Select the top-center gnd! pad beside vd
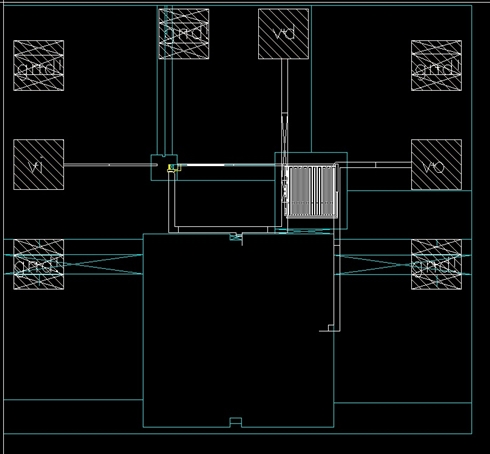Image resolution: width=490 pixels, height=454 pixels. pyautogui.click(x=184, y=34)
